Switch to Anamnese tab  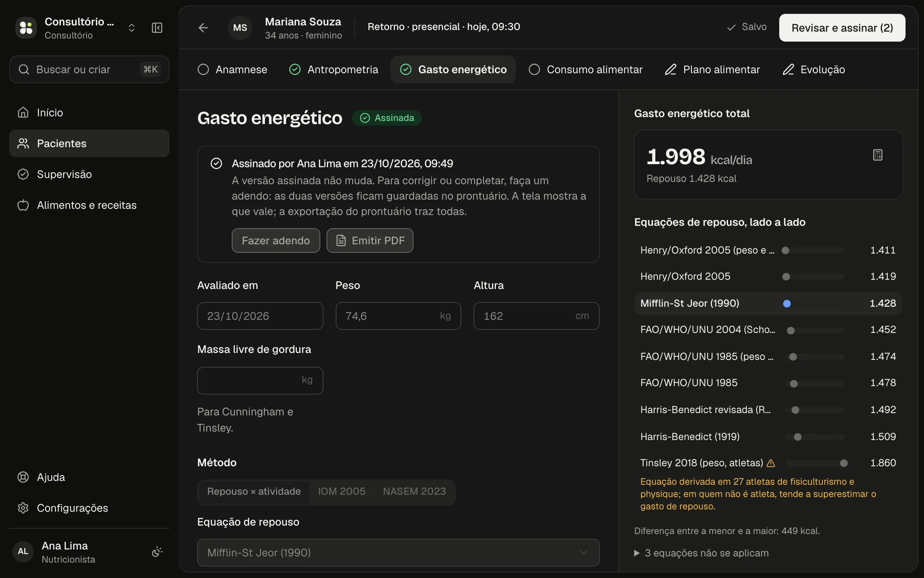[232, 69]
